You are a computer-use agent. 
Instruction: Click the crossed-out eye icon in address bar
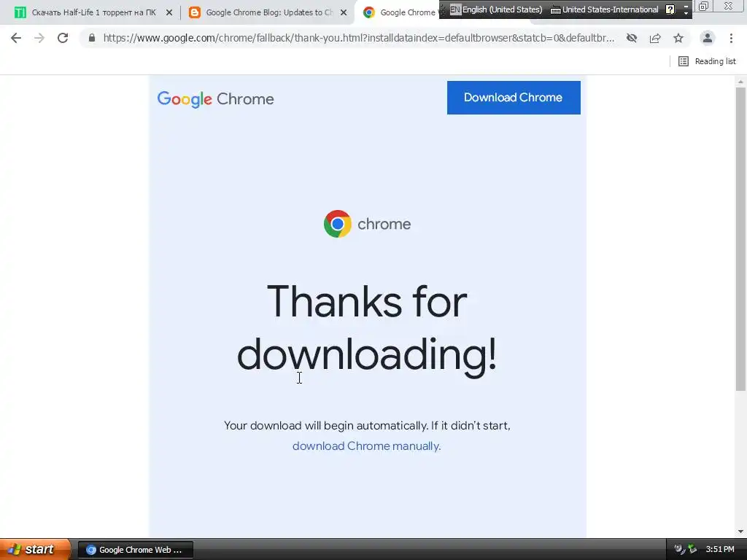(632, 38)
